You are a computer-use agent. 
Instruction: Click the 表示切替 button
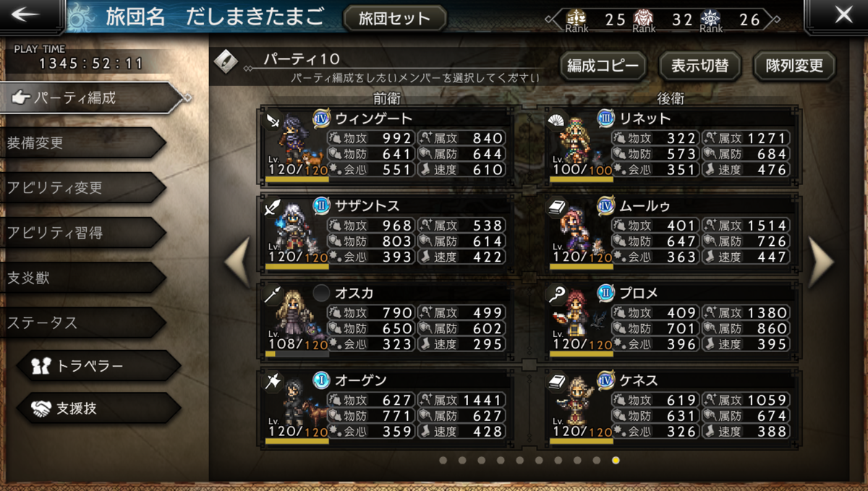(x=699, y=66)
